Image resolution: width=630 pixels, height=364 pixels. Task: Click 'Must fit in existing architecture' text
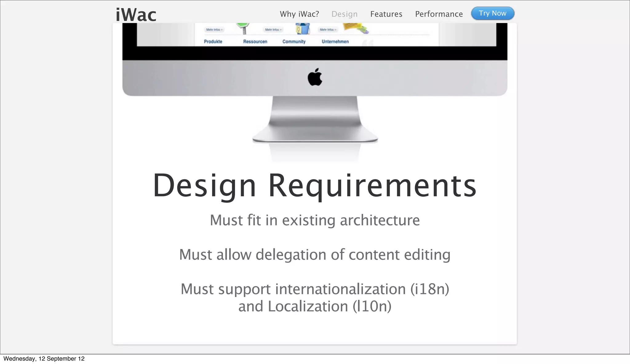tap(315, 220)
